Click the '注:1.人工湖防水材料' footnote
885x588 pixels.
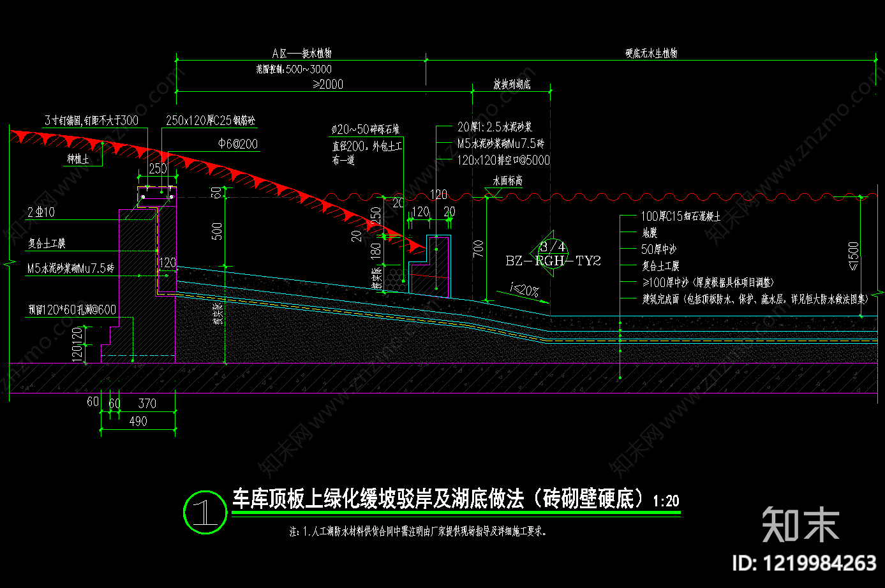point(418,531)
